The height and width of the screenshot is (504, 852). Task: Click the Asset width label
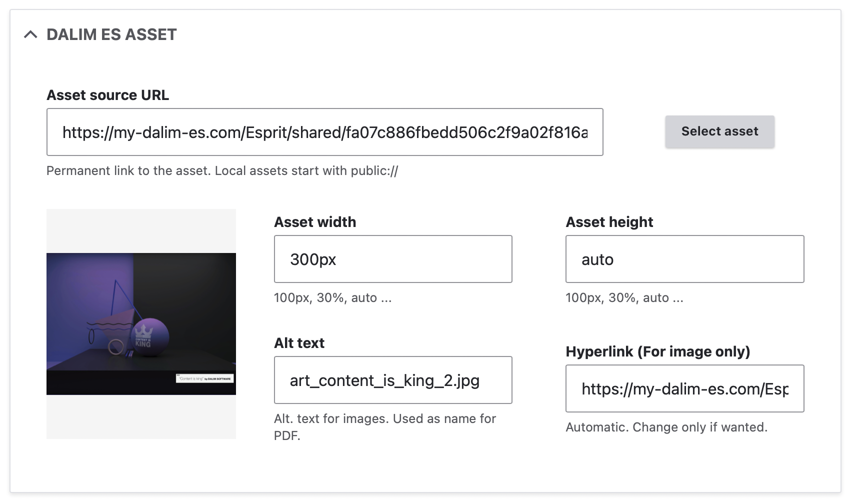coord(315,222)
